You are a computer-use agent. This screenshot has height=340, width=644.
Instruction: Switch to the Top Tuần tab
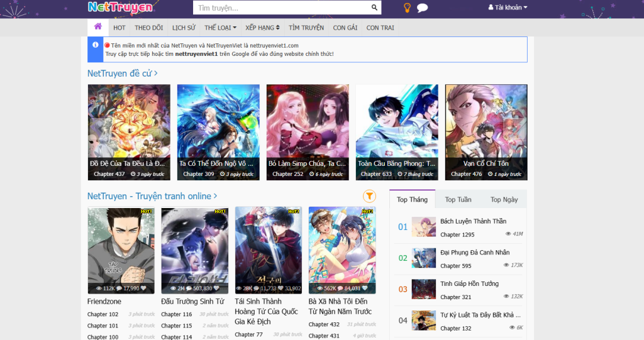pos(458,199)
